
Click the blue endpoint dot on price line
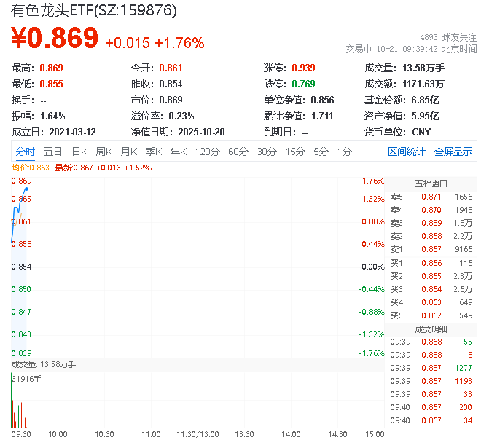pyautogui.click(x=27, y=189)
